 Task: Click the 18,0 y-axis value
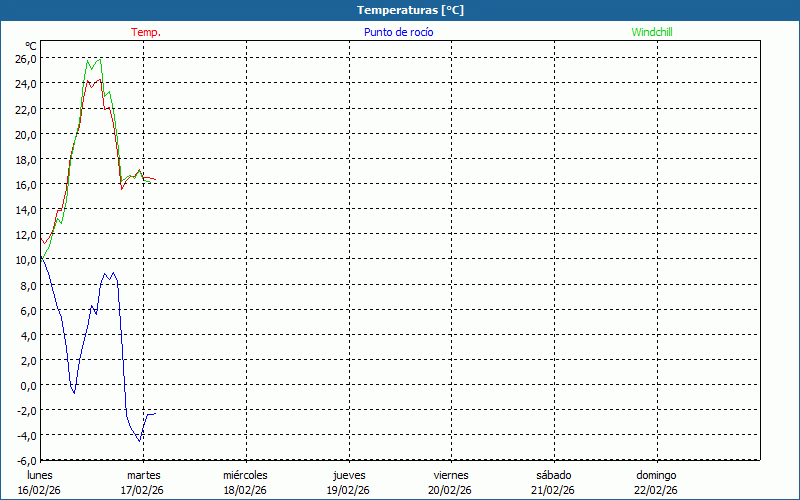point(26,160)
